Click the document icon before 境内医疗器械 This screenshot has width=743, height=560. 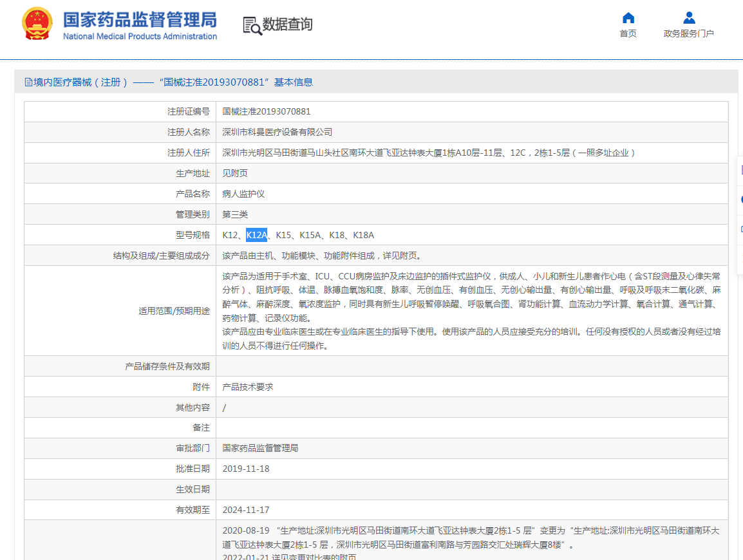pyautogui.click(x=28, y=82)
